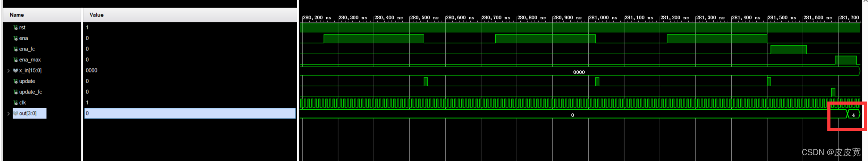Click the 280,500 ns timeline label
The image size is (868, 161).
[424, 18]
